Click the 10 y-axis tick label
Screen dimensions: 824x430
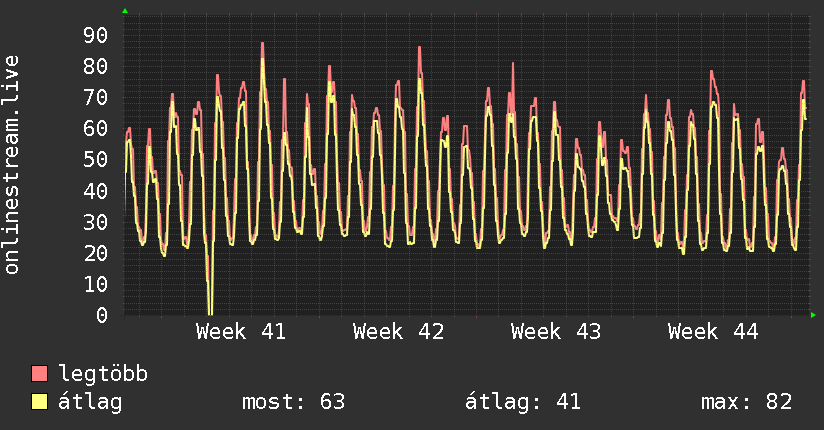point(96,284)
